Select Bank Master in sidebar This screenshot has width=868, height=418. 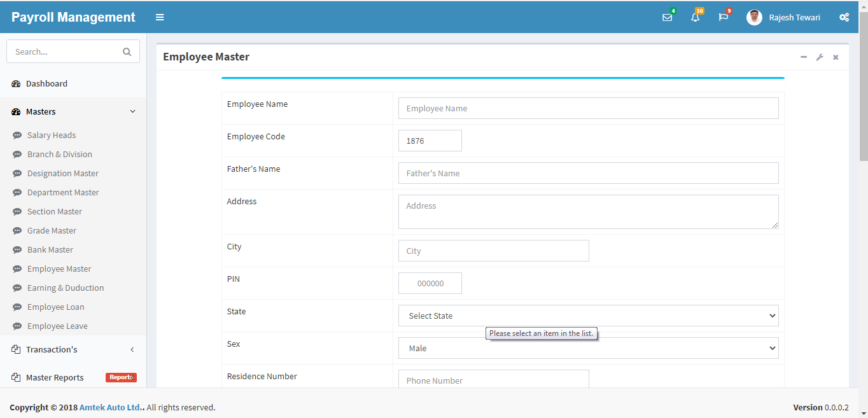(50, 249)
